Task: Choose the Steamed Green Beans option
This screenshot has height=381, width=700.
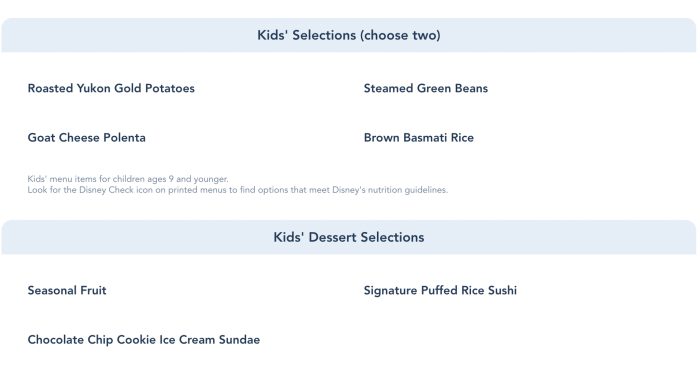Action: tap(425, 88)
